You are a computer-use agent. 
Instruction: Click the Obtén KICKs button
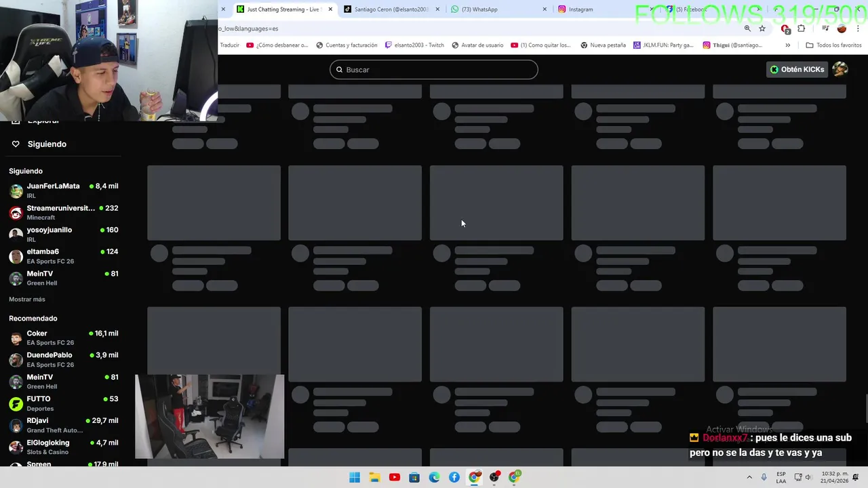(797, 69)
